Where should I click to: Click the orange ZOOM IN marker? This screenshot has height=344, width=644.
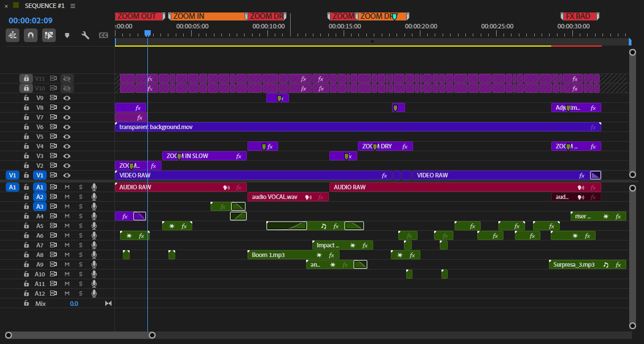[208, 16]
